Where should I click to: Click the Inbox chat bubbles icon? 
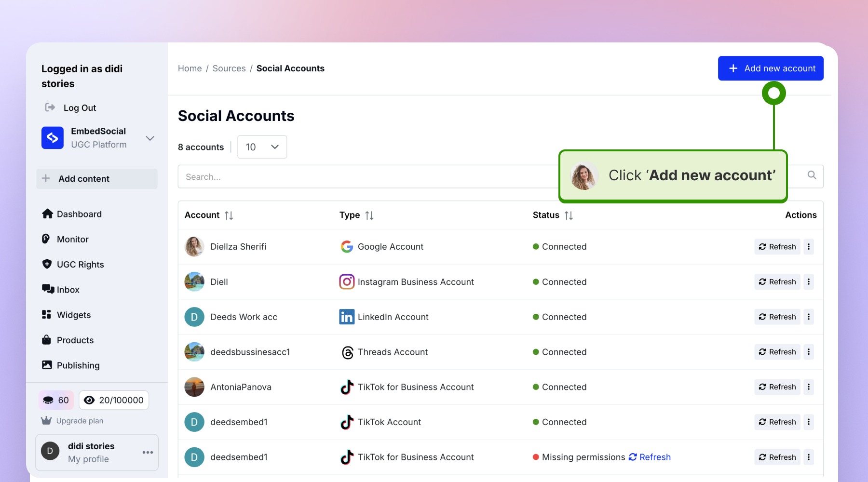click(x=48, y=289)
